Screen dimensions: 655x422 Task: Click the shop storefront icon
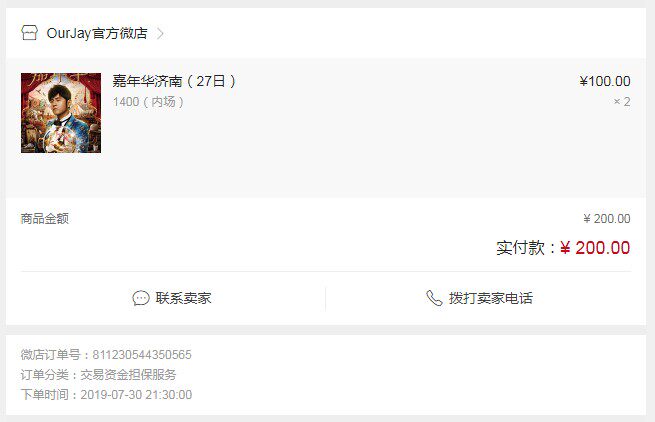pos(29,33)
